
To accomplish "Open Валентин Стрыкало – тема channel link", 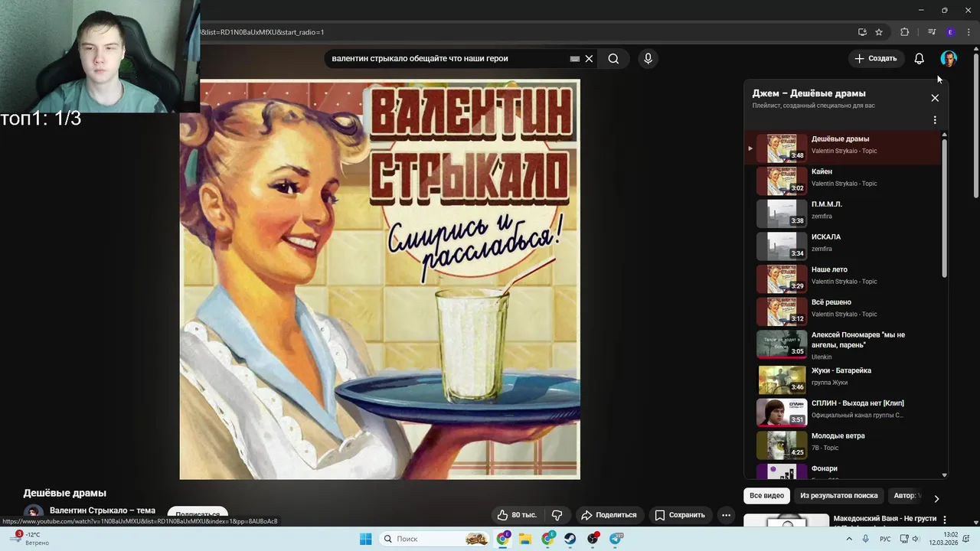I will 103,510.
